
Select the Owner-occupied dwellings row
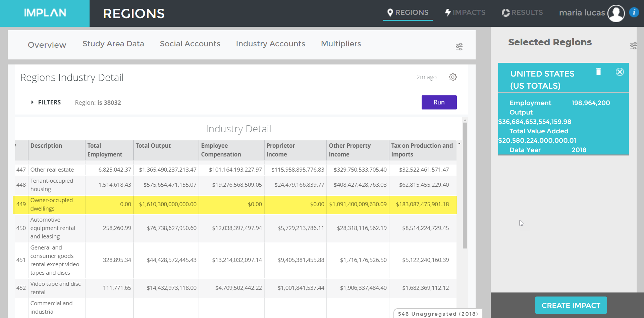pos(235,205)
